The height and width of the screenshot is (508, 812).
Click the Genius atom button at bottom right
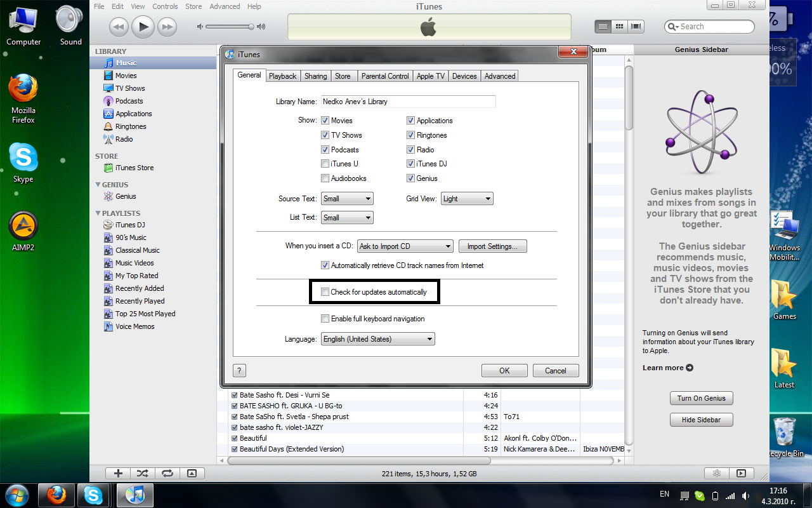coord(717,473)
